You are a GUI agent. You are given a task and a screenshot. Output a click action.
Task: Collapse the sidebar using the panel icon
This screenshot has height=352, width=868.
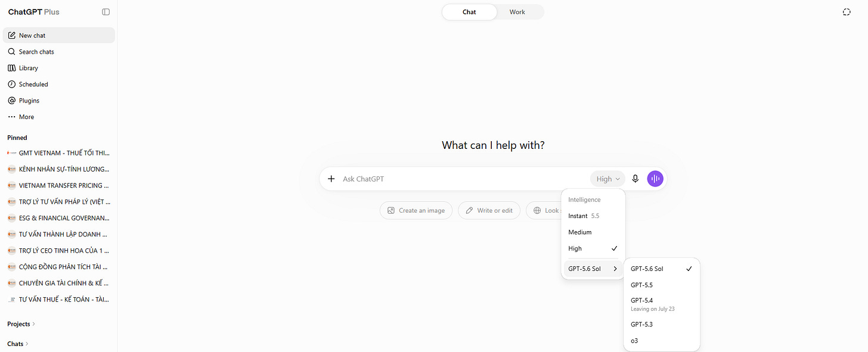(106, 12)
